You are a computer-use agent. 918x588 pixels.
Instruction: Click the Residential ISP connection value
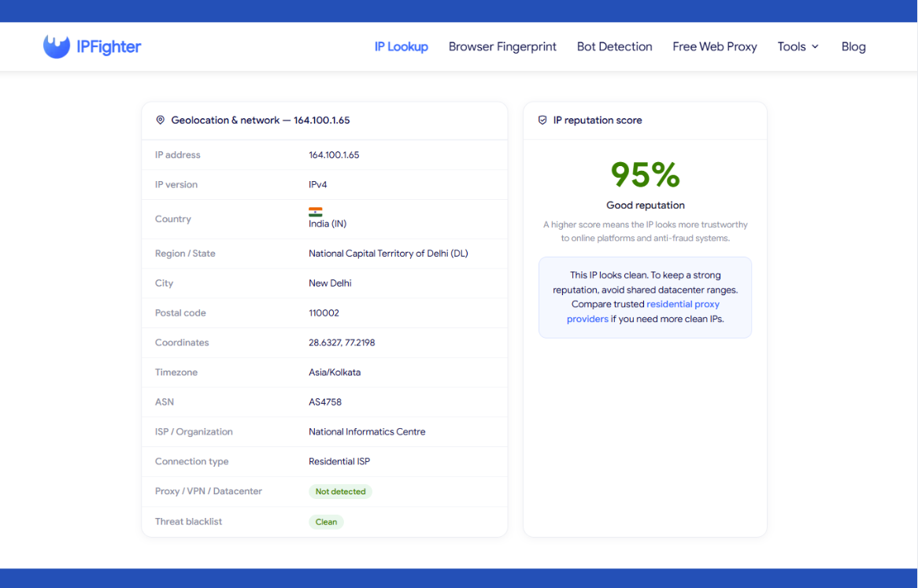[339, 461]
